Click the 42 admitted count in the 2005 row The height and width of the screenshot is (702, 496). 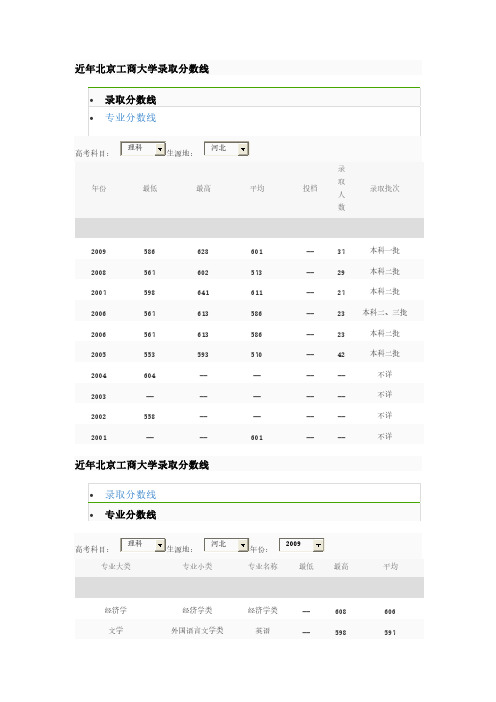coord(341,355)
